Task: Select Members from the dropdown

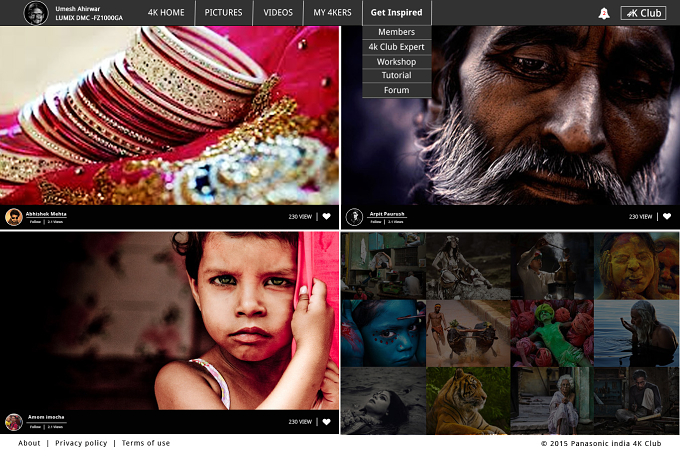Action: click(396, 32)
